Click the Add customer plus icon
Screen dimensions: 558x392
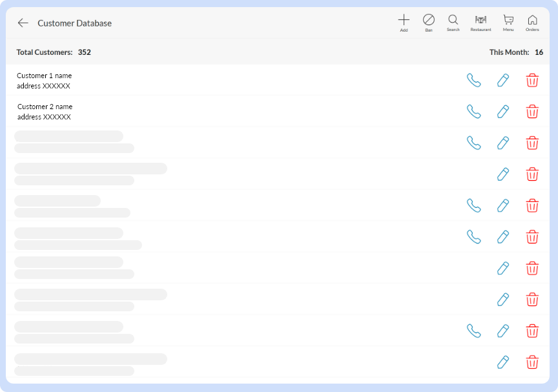(404, 20)
